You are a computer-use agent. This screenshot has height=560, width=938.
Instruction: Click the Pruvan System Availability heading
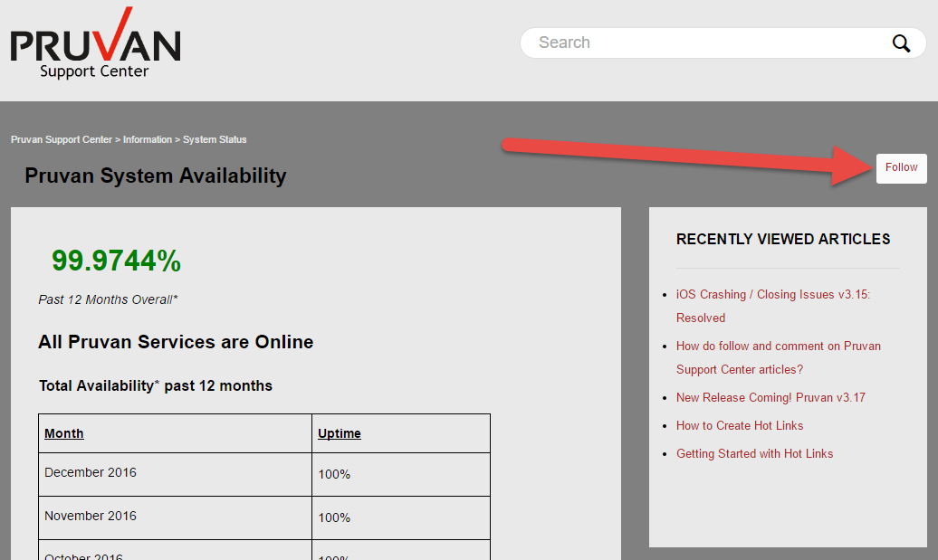(155, 176)
